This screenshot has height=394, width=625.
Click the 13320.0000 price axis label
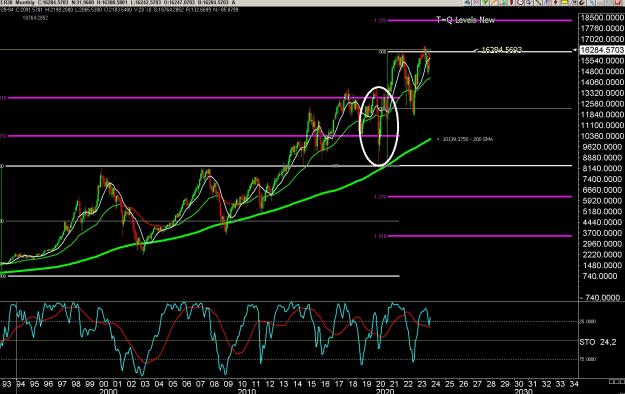(x=603, y=93)
